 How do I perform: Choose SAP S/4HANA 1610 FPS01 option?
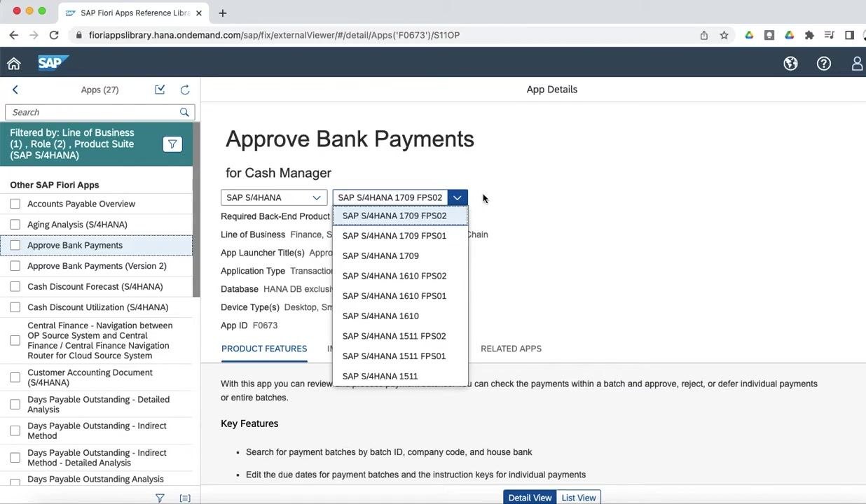tap(400, 296)
